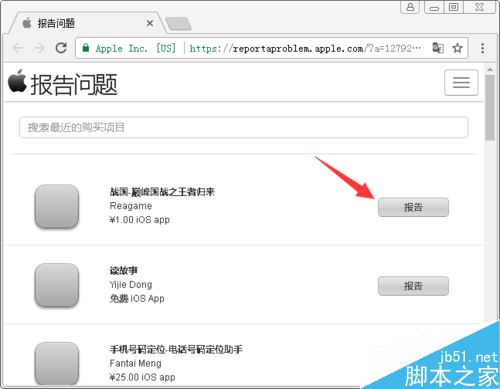This screenshot has width=500, height=389.
Task: Click the Fantai Meng app icon thumbnail
Action: pos(57,363)
